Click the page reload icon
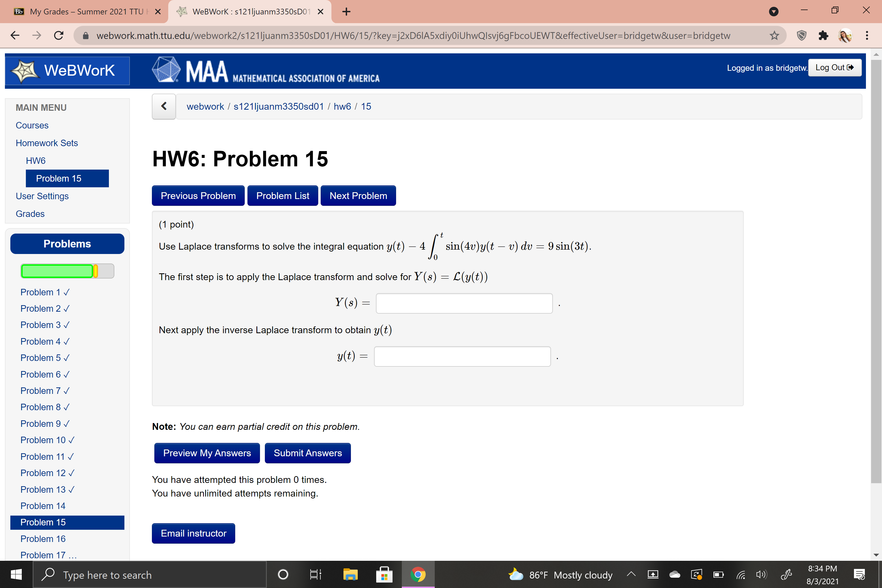The width and height of the screenshot is (882, 588). 59,35
